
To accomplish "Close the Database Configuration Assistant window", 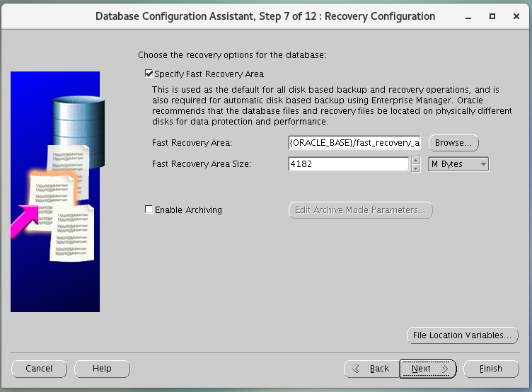I will 516,16.
